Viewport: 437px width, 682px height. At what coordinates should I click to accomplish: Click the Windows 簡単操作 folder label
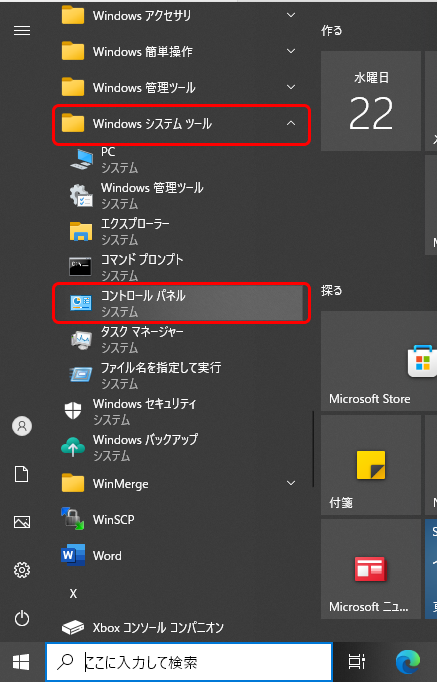(143, 52)
